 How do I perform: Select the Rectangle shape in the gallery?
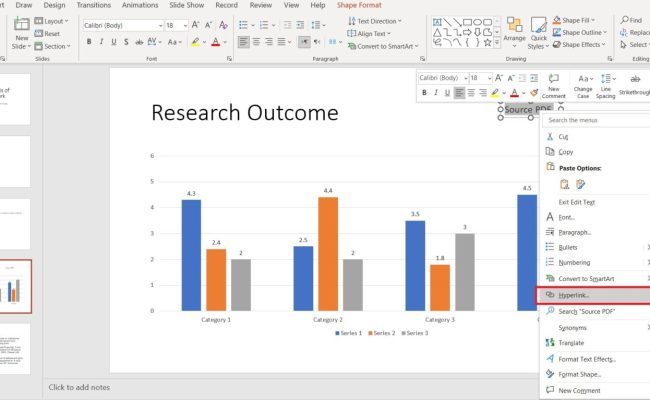(x=468, y=22)
